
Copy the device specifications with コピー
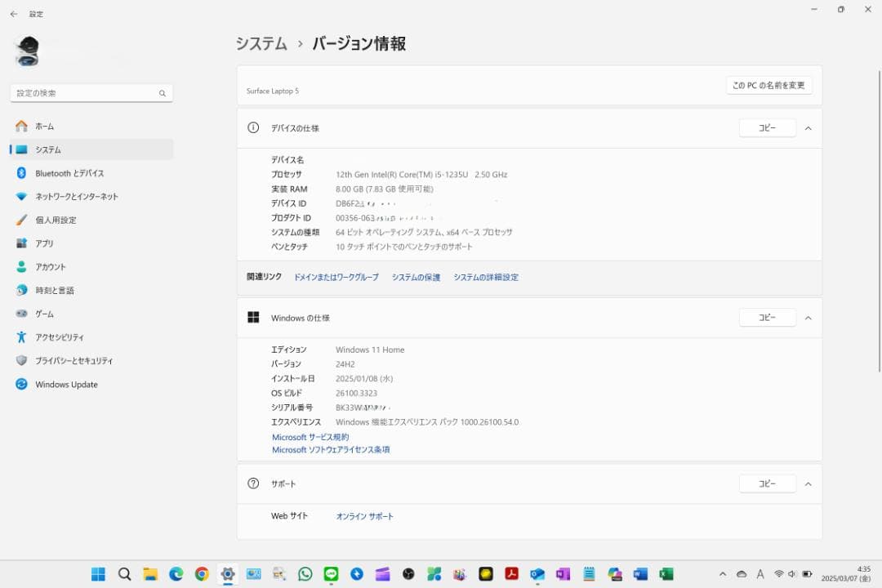[767, 127]
